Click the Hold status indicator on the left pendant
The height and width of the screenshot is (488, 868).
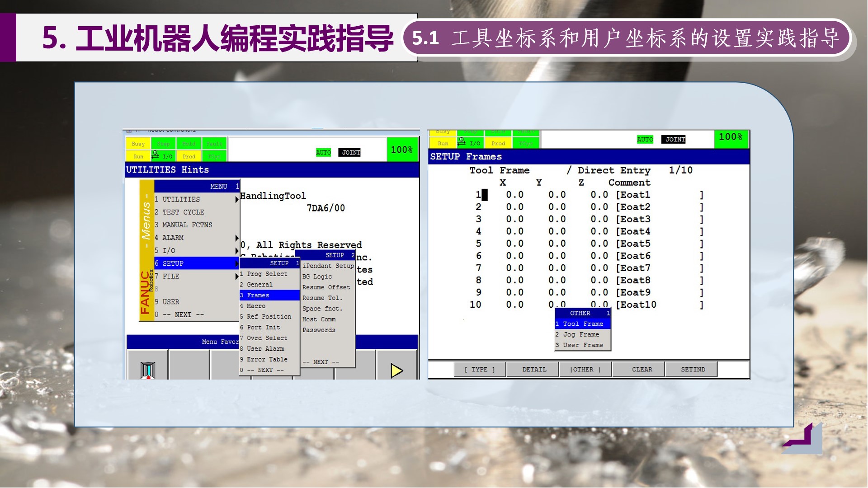point(189,144)
